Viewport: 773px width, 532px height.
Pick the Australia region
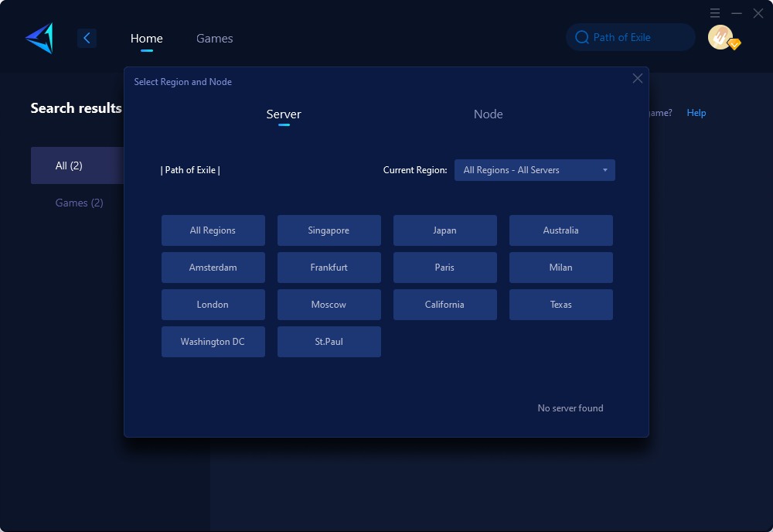click(561, 230)
